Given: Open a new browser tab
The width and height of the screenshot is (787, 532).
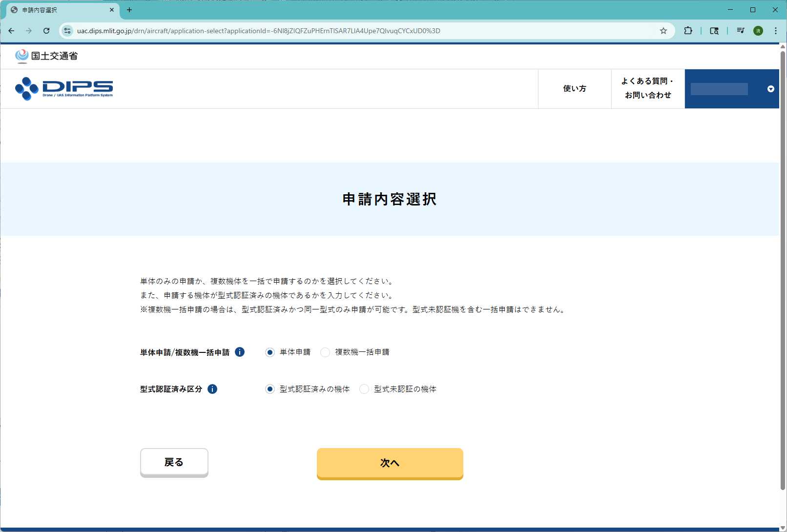Looking at the screenshot, I should pos(129,10).
